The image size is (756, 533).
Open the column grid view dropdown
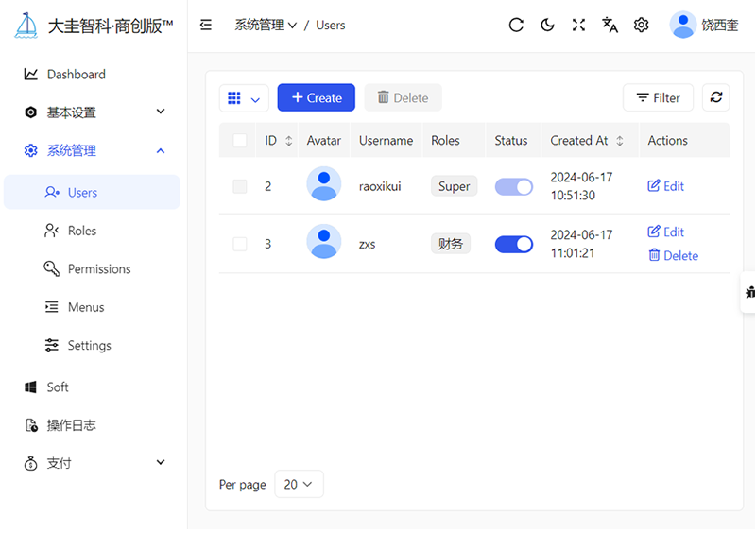(244, 98)
